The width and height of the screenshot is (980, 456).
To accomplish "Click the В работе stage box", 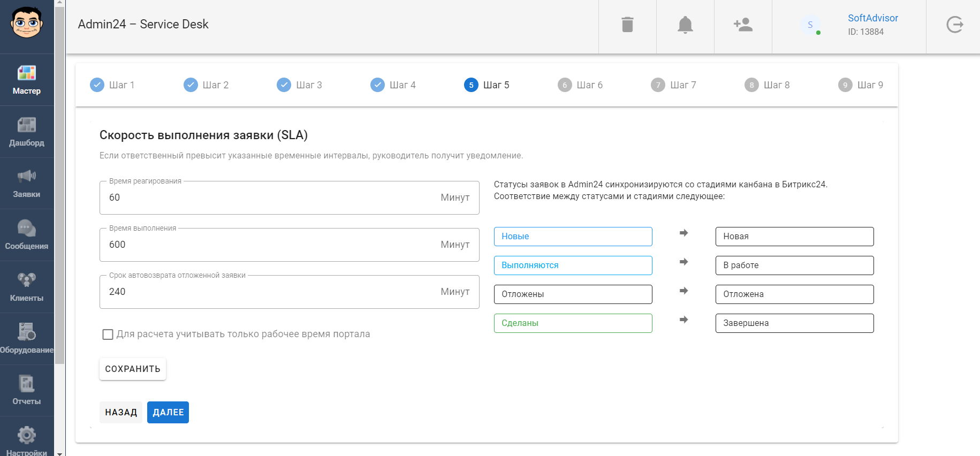I will point(795,265).
